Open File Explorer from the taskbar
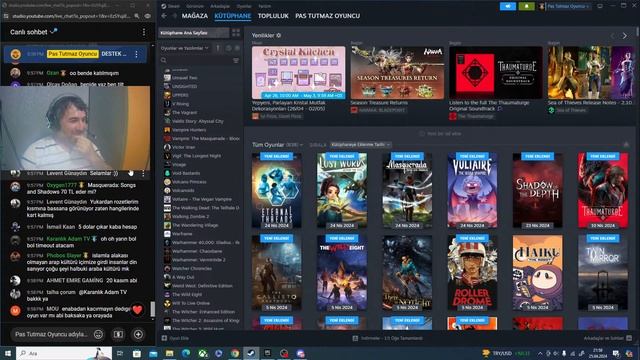The width and height of the screenshot is (640, 360). click(169, 353)
